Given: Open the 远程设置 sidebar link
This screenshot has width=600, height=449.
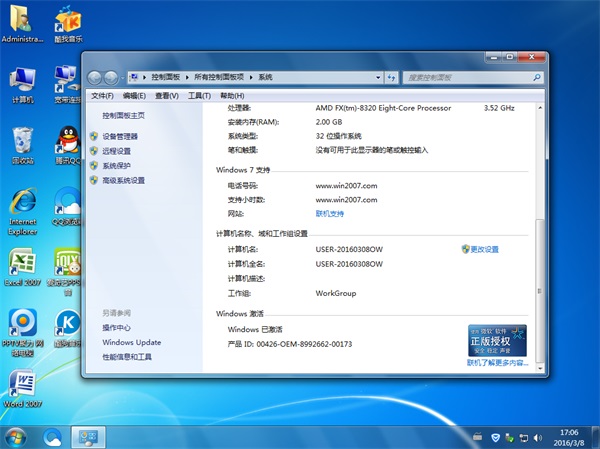Looking at the screenshot, I should [x=116, y=151].
